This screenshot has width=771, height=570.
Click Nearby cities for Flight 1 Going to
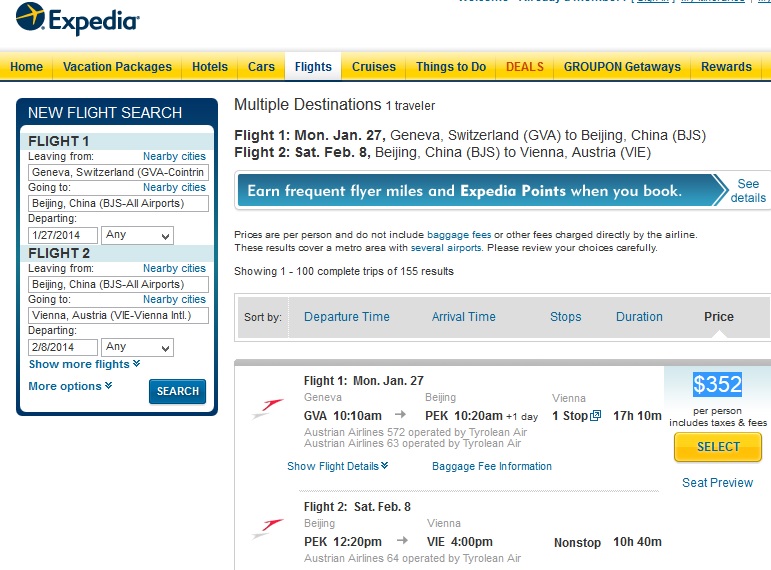click(x=174, y=187)
